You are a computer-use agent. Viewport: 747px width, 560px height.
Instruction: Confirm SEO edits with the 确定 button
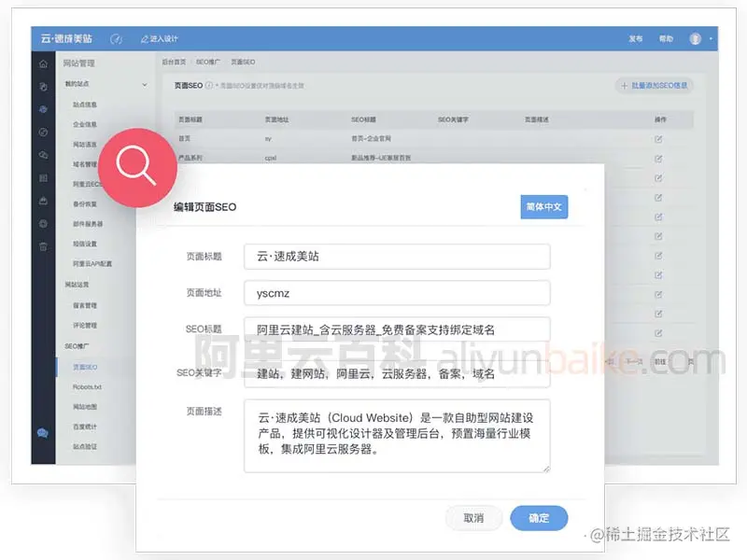[539, 518]
